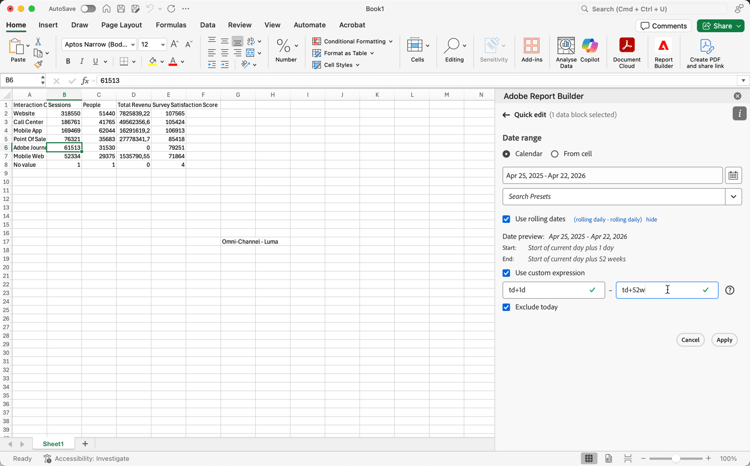Viewport: 750px width, 466px height.
Task: Click the info icon in Report Builder
Action: (x=739, y=113)
